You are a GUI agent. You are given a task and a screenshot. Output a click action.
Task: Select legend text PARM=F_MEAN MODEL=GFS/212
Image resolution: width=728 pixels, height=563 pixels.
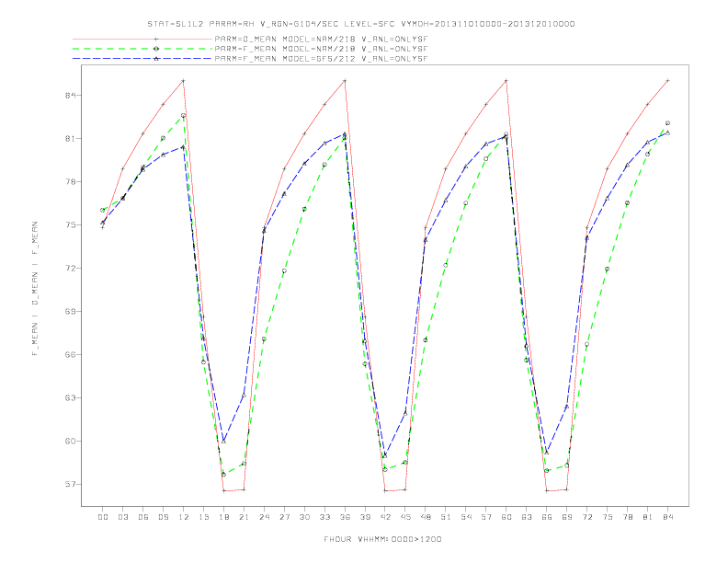coord(321,59)
